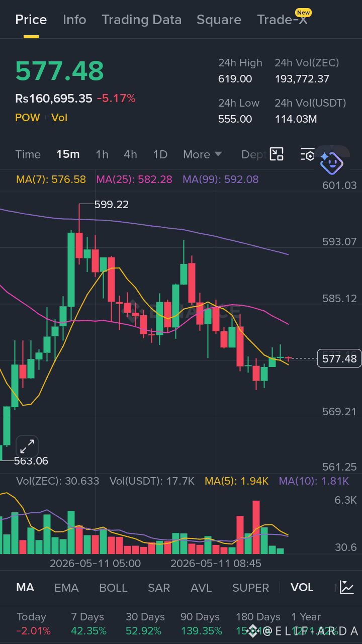Select the 15m interval

(x=68, y=154)
